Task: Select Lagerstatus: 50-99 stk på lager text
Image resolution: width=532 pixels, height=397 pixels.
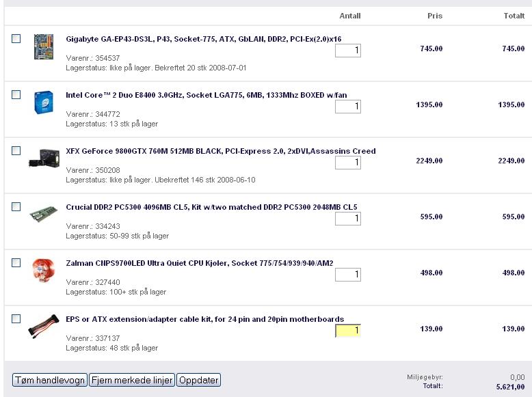Action: coord(118,236)
